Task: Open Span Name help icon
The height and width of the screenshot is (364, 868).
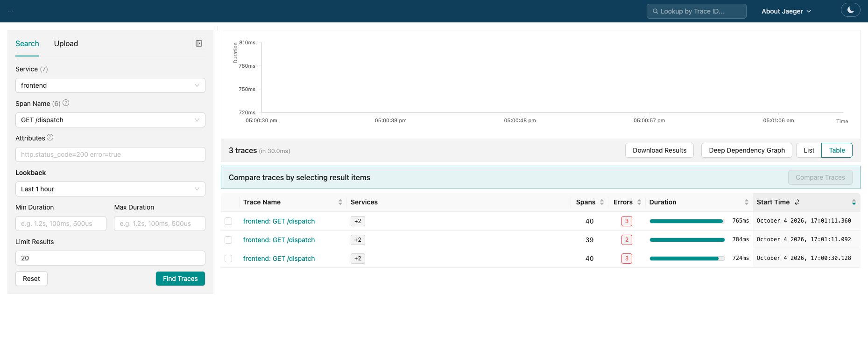Action: pyautogui.click(x=66, y=103)
